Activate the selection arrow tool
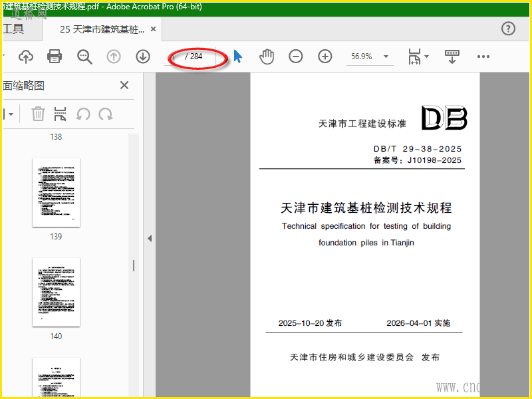This screenshot has height=399, width=532. (238, 57)
